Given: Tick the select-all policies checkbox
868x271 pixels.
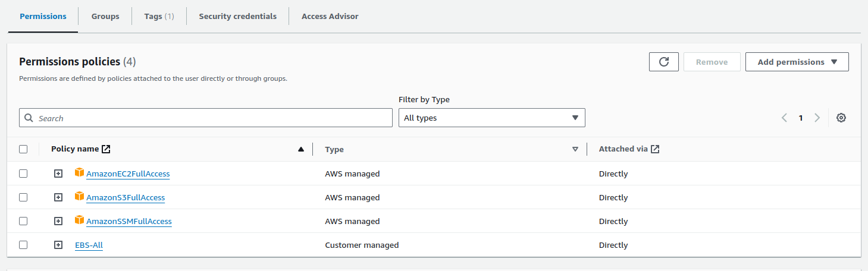Looking at the screenshot, I should pyautogui.click(x=23, y=149).
